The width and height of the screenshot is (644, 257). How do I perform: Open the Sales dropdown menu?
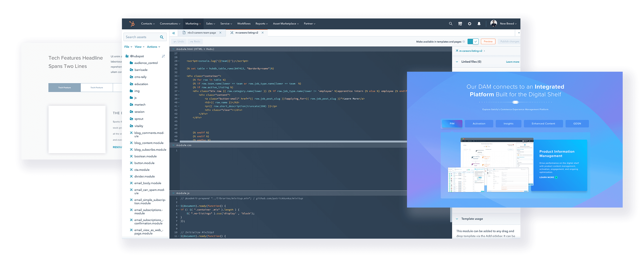coord(210,24)
